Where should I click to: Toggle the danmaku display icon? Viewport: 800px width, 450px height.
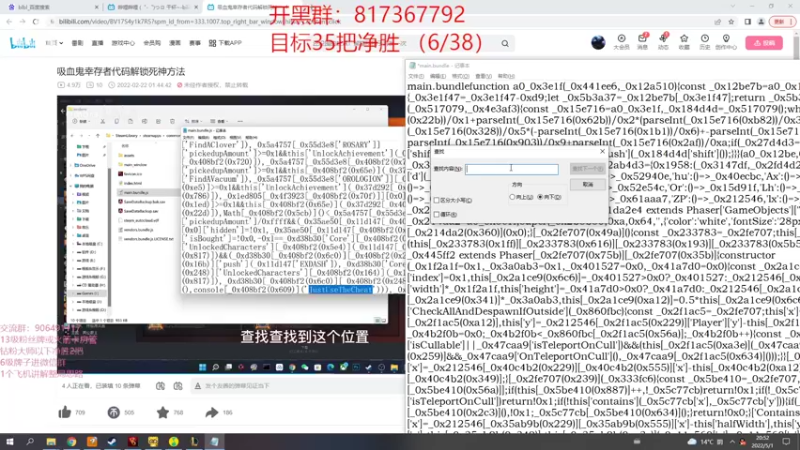(x=160, y=386)
